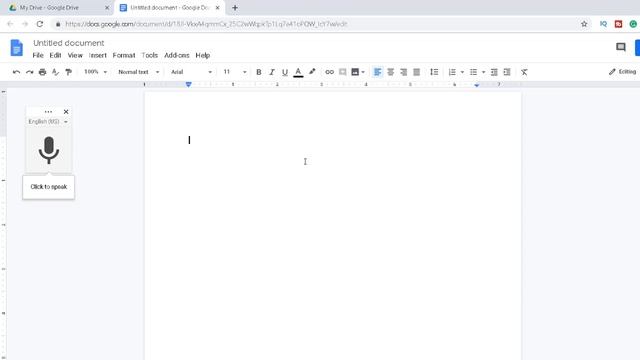This screenshot has width=640, height=360.
Task: Expand the numbered list dropdown arrow
Action: pyautogui.click(x=462, y=72)
